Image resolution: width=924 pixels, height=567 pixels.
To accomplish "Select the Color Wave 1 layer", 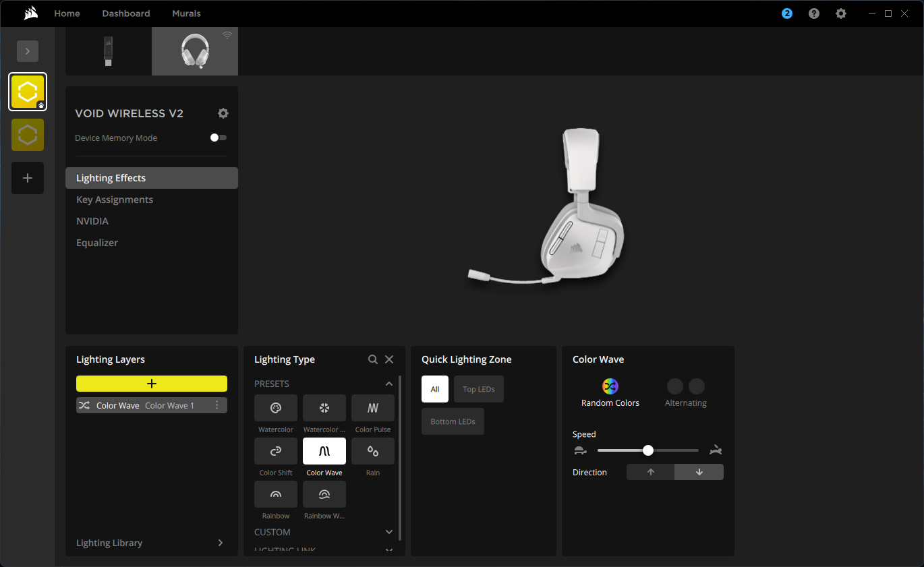I will pos(152,405).
